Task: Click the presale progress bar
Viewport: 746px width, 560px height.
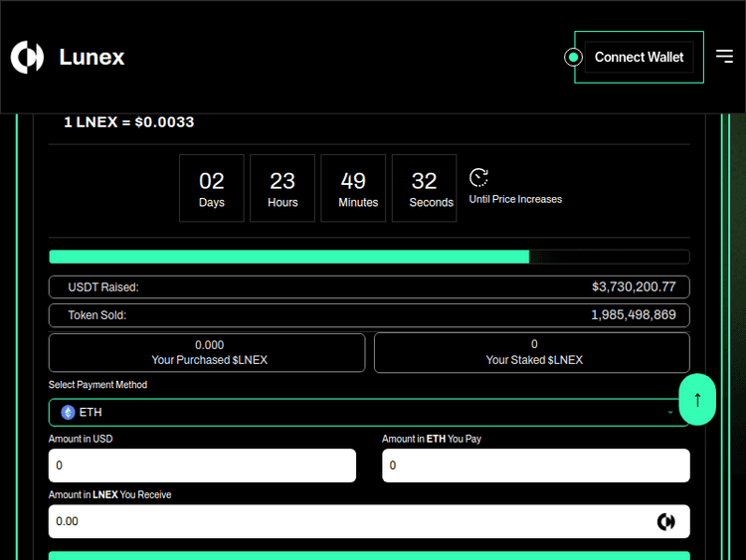Action: click(369, 257)
